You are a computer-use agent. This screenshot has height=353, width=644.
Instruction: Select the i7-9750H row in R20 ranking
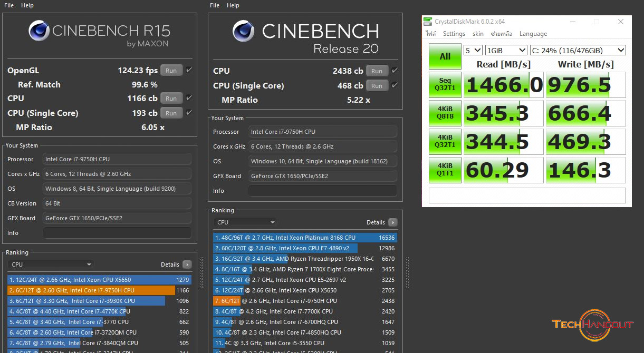click(x=305, y=301)
